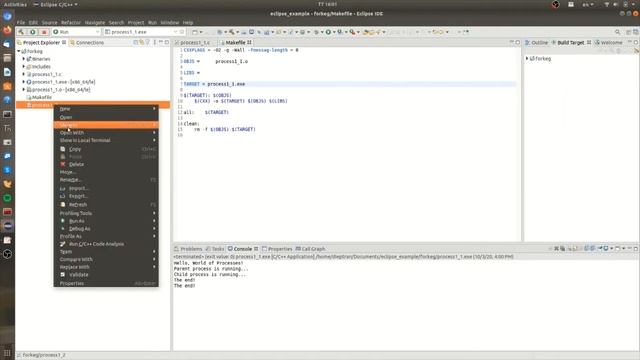The image size is (640, 360).
Task: Open the File menu
Action: click(x=21, y=22)
